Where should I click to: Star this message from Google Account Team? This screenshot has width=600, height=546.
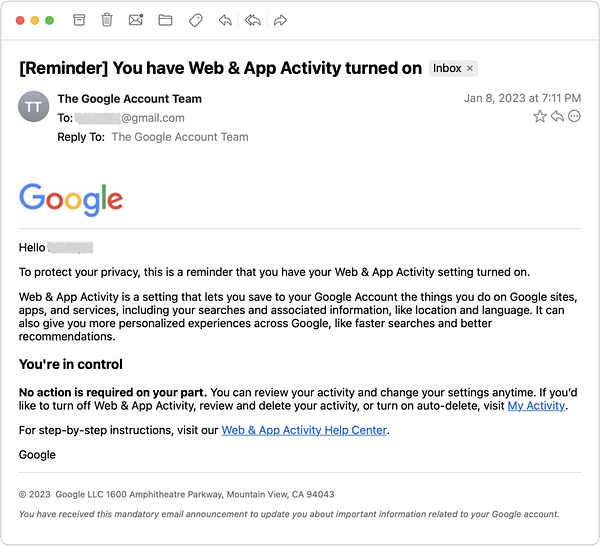540,116
